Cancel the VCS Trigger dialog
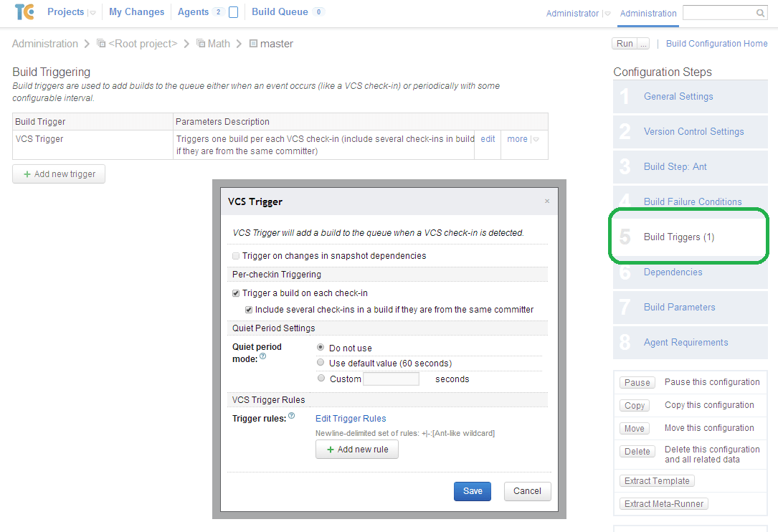The width and height of the screenshot is (778, 532). click(528, 491)
